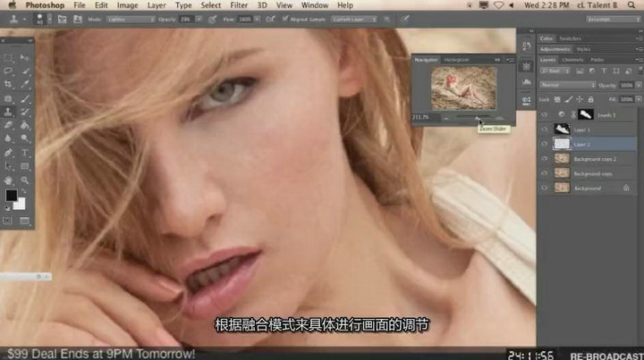Swap foreground and background colors
The height and width of the screenshot is (360, 644).
(x=24, y=192)
